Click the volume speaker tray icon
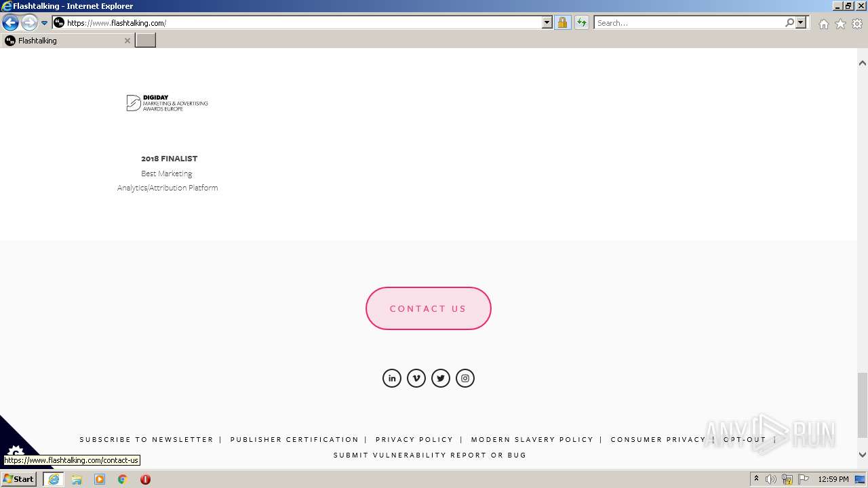The image size is (868, 488). (x=771, y=479)
